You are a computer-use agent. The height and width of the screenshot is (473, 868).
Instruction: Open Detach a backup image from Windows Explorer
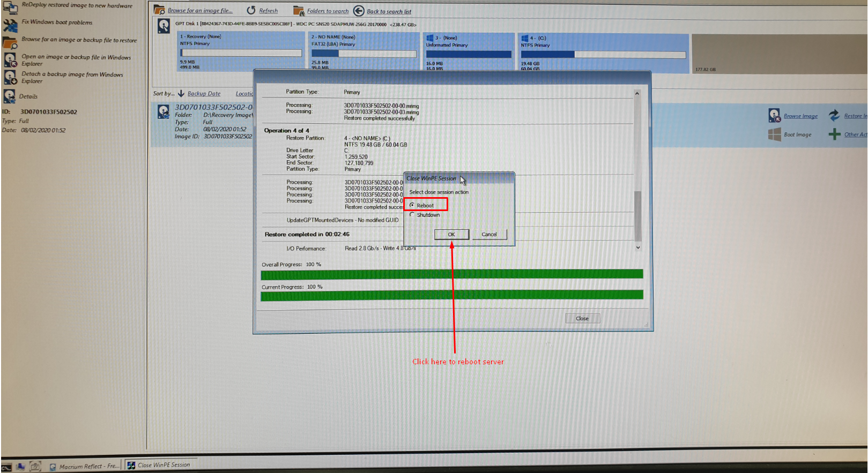[x=72, y=78]
